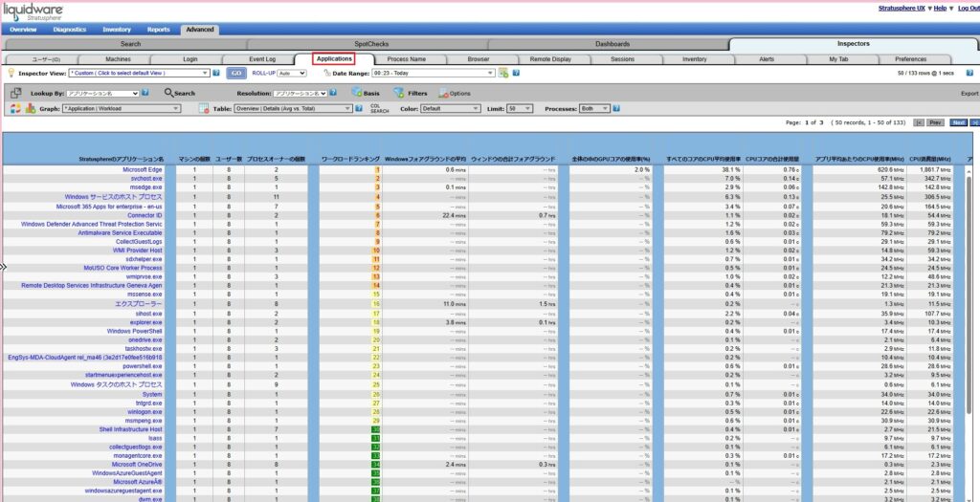Viewport: 980px width, 502px height.
Task: Click the help icon next to Lookup By
Action: [x=145, y=93]
